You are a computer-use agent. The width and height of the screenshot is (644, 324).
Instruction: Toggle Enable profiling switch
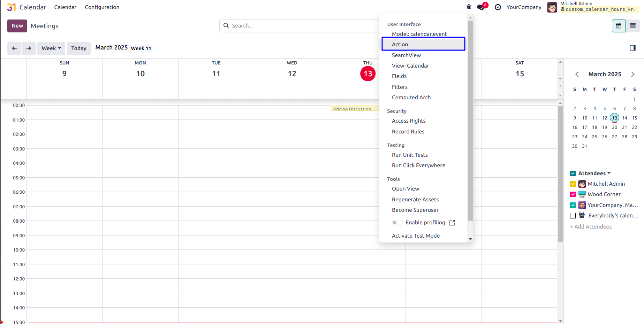(397, 223)
